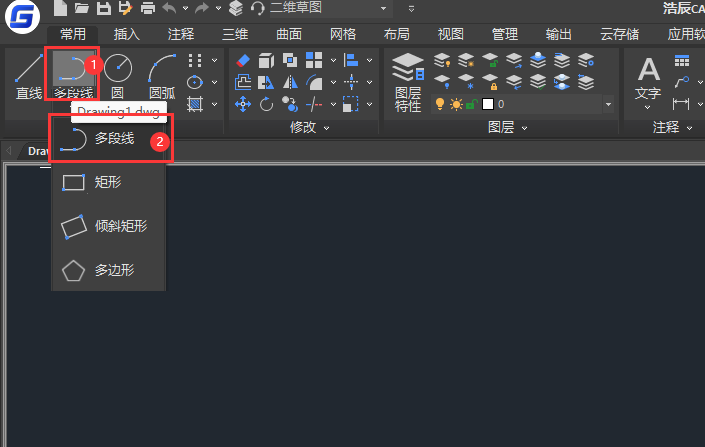Open 图层特性 layer properties manager

(407, 83)
